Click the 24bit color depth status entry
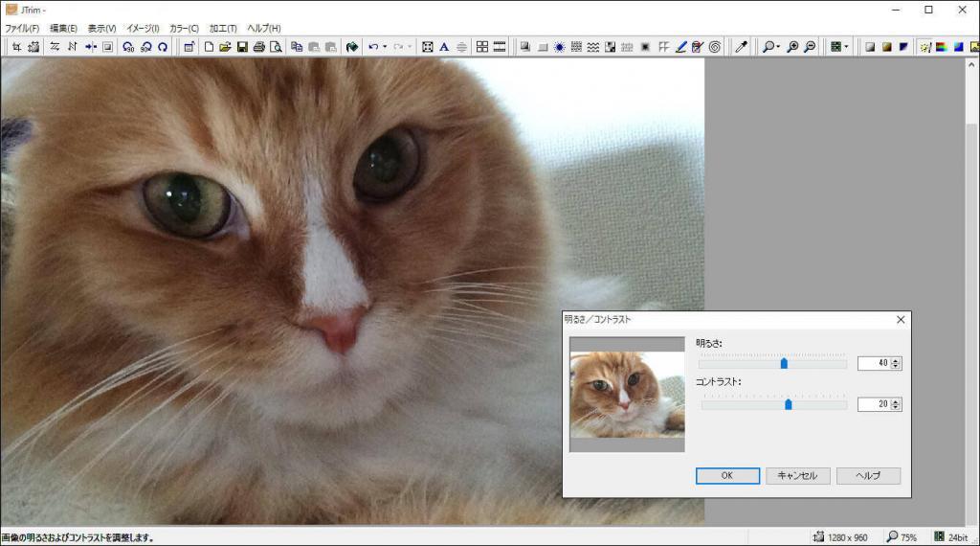 click(951, 537)
